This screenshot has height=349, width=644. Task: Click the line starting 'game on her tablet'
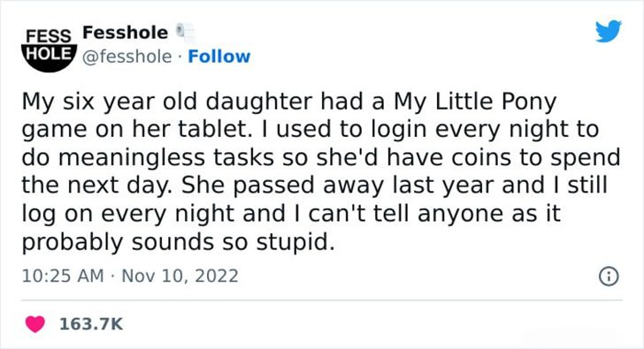(310, 130)
